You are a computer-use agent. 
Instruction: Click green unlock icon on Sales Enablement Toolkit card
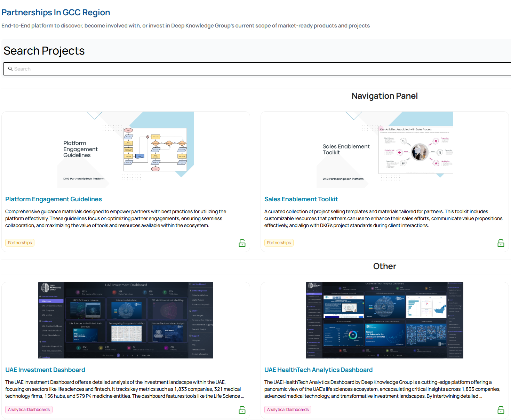(501, 243)
